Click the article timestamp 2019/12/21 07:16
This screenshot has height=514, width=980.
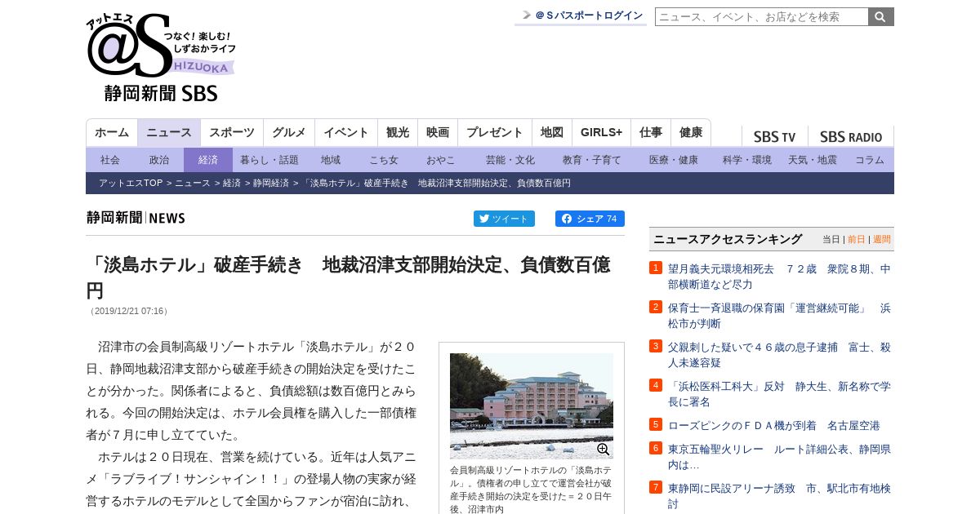click(129, 311)
